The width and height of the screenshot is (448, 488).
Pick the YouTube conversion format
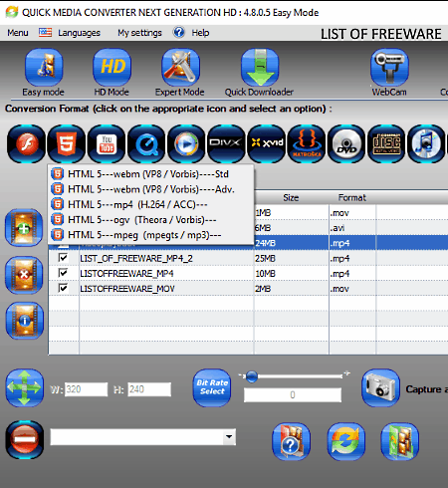pos(107,143)
